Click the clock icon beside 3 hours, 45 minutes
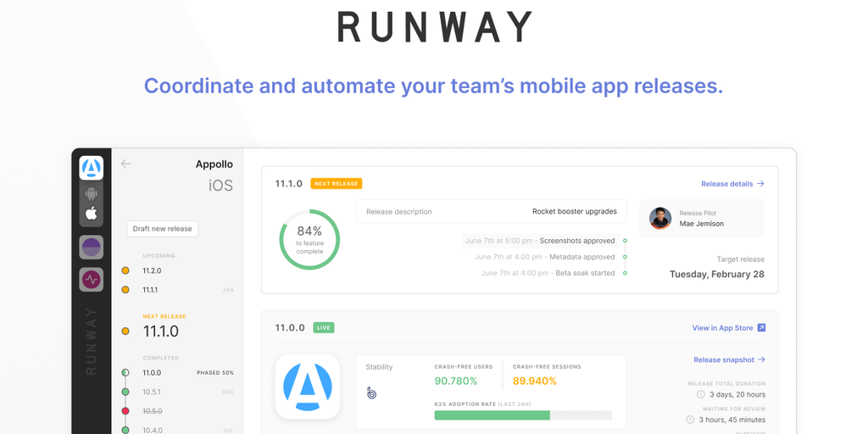This screenshot has width=868, height=434. [690, 420]
